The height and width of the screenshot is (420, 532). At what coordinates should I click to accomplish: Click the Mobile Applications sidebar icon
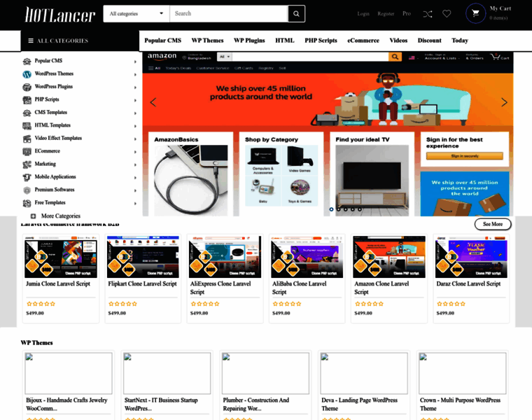(x=27, y=177)
